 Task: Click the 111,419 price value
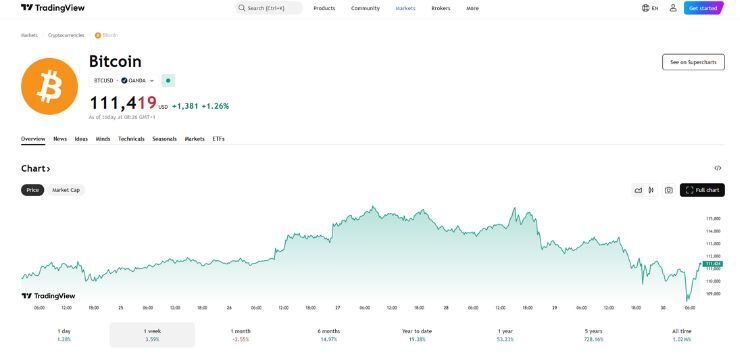pos(123,102)
